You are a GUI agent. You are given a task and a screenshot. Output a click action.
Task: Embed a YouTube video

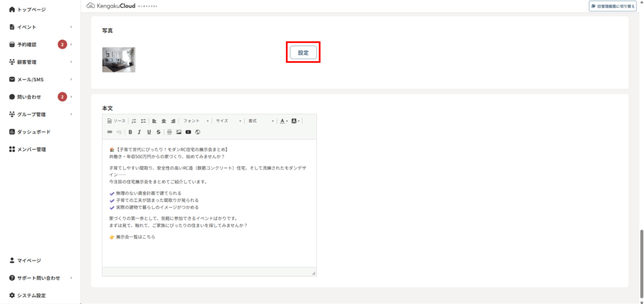click(x=188, y=132)
